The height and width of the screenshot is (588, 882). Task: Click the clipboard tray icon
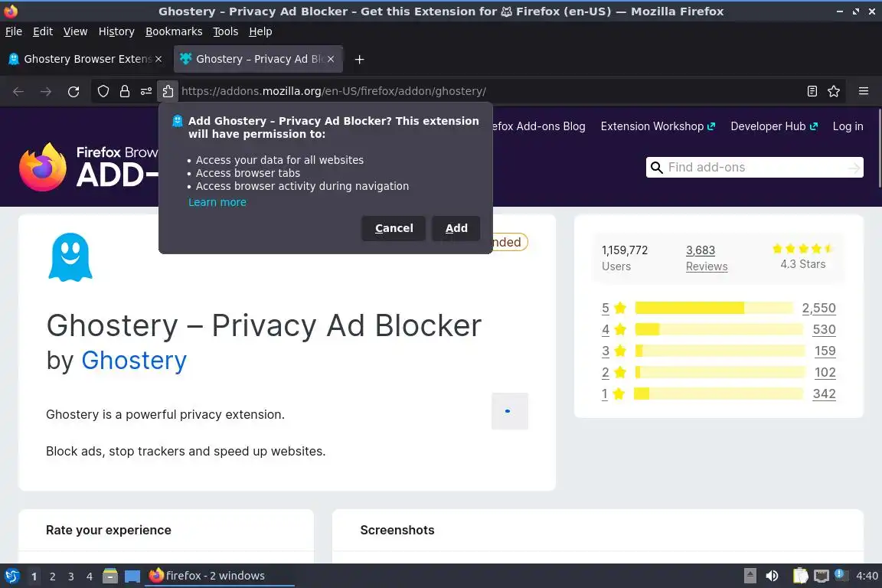[800, 576]
